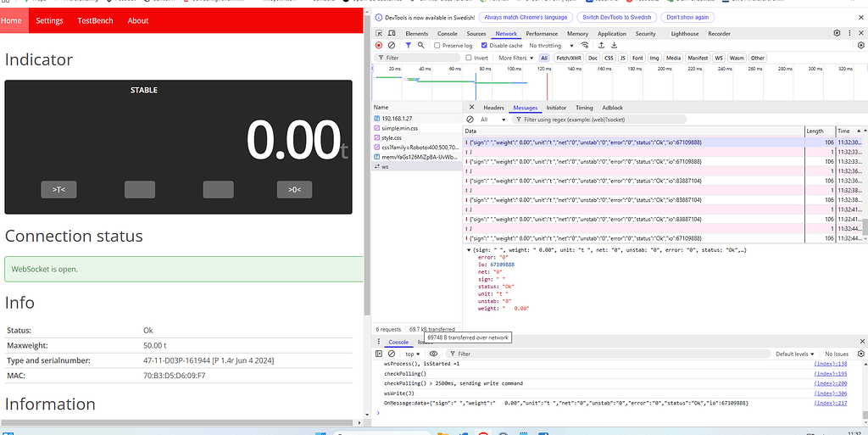Tick the Invert filter checkbox
868x435 pixels.
[467, 58]
